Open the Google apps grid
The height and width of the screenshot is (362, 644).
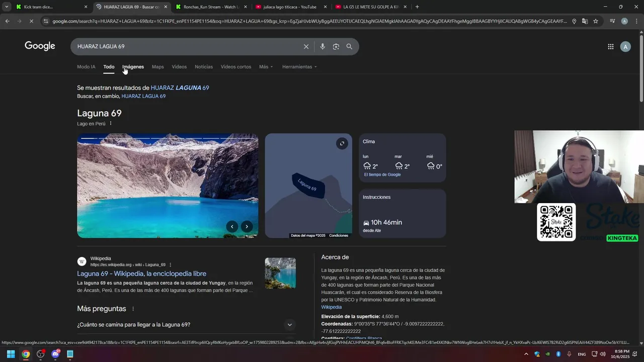[610, 46]
